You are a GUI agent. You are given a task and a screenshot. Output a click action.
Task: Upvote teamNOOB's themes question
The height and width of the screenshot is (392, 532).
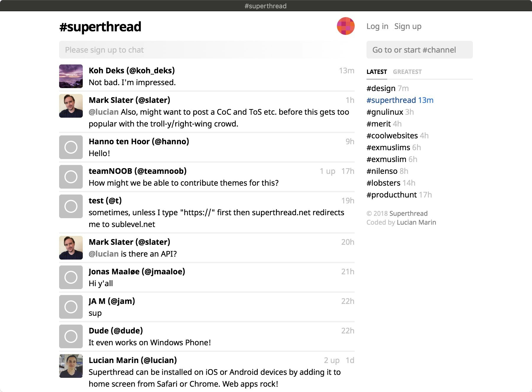(x=326, y=171)
